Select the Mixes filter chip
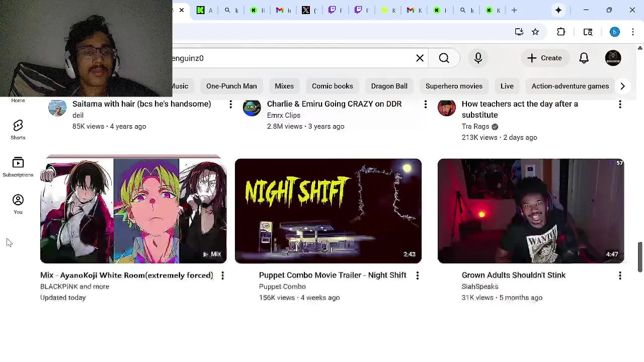 284,86
